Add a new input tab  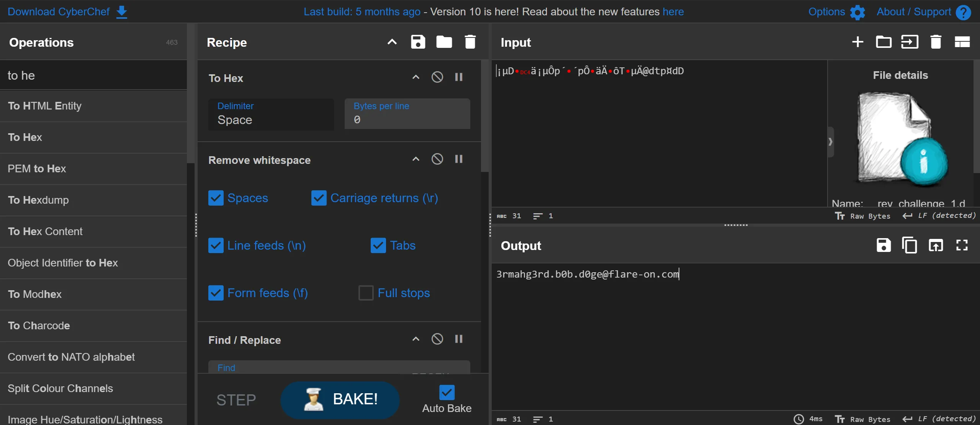click(x=857, y=42)
